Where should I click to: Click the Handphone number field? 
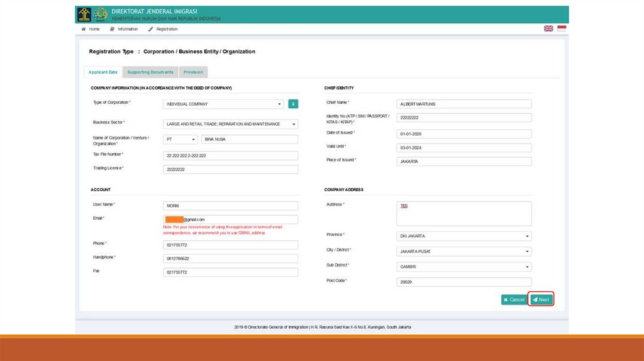pos(230,258)
